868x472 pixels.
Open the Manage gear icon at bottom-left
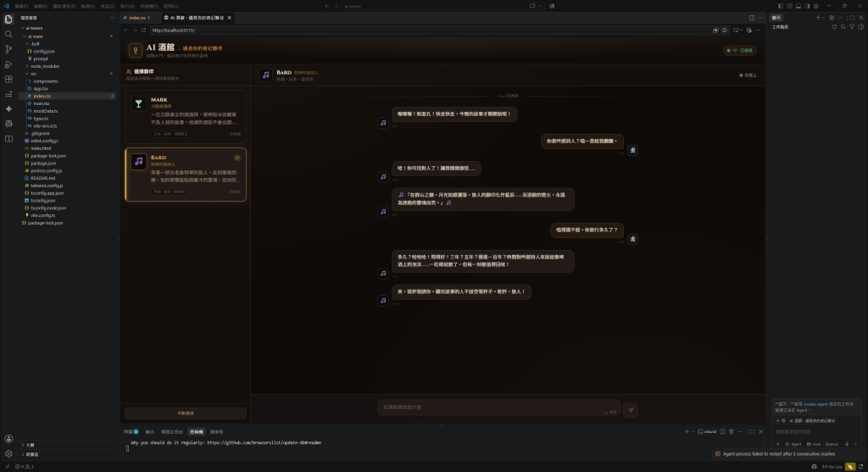[8, 453]
